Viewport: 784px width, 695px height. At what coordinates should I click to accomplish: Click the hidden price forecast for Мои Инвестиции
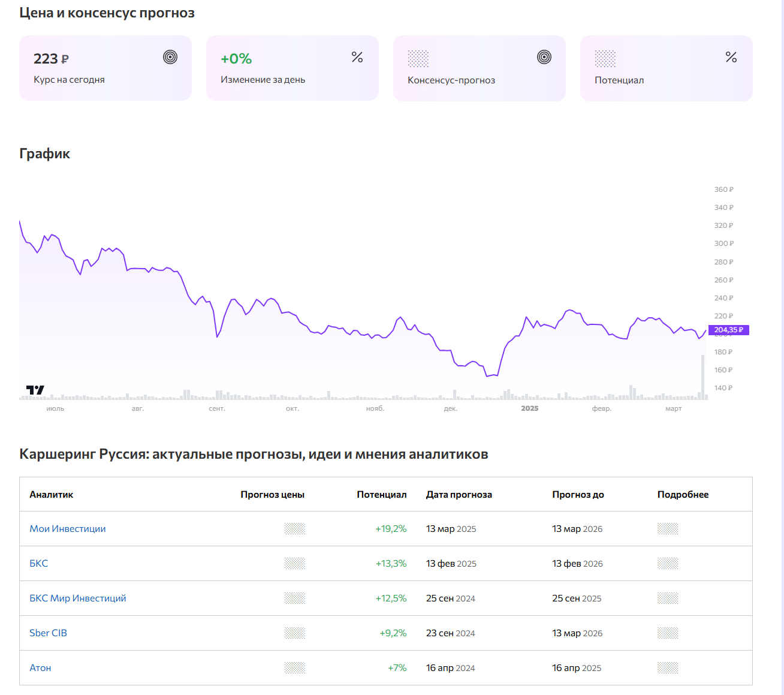tap(295, 529)
